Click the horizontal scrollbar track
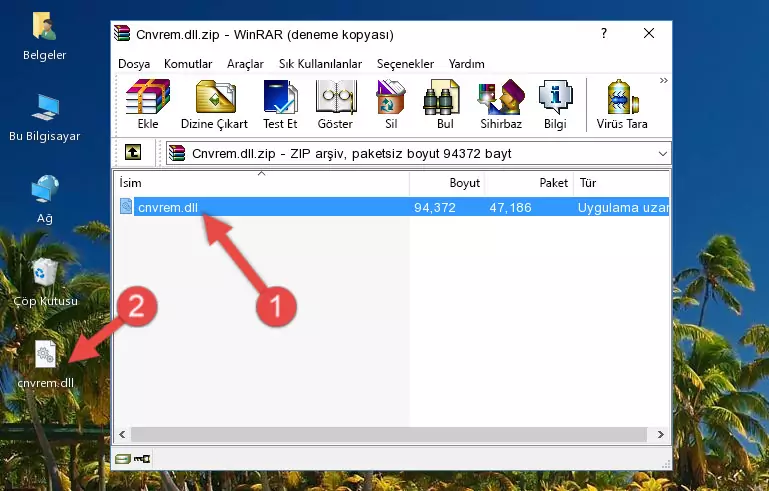Screen dimensions: 769x491 pos(388,434)
